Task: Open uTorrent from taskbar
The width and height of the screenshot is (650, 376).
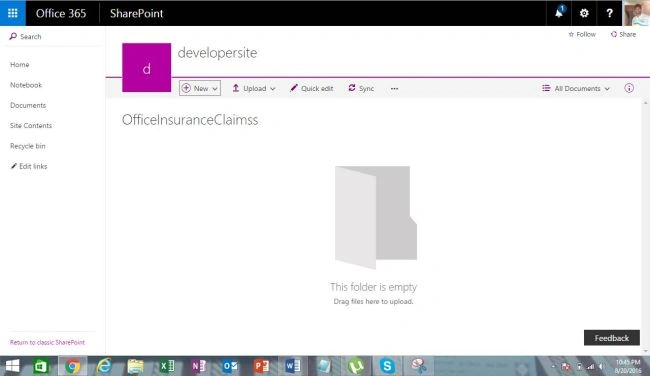Action: (x=356, y=366)
